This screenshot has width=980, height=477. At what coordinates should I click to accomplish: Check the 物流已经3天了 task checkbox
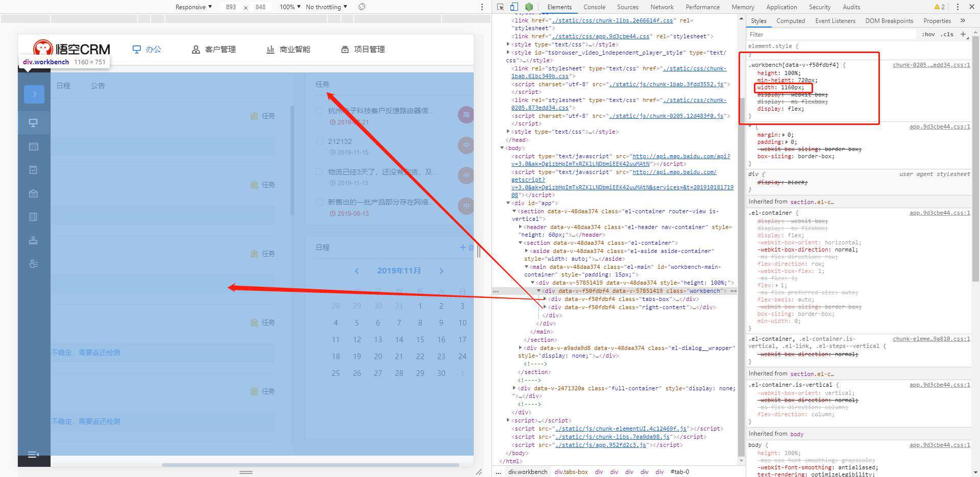pos(320,171)
